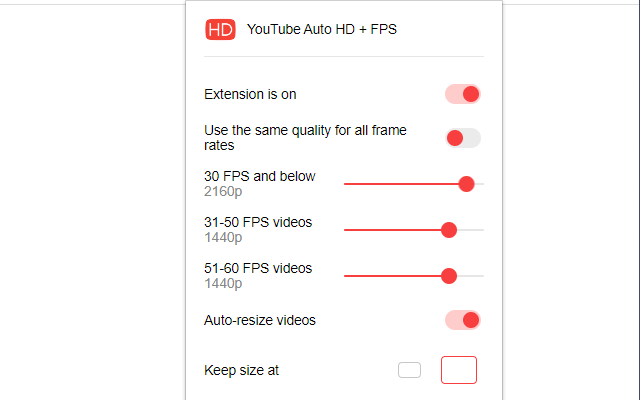Click the Auto-resize videos label

259,320
